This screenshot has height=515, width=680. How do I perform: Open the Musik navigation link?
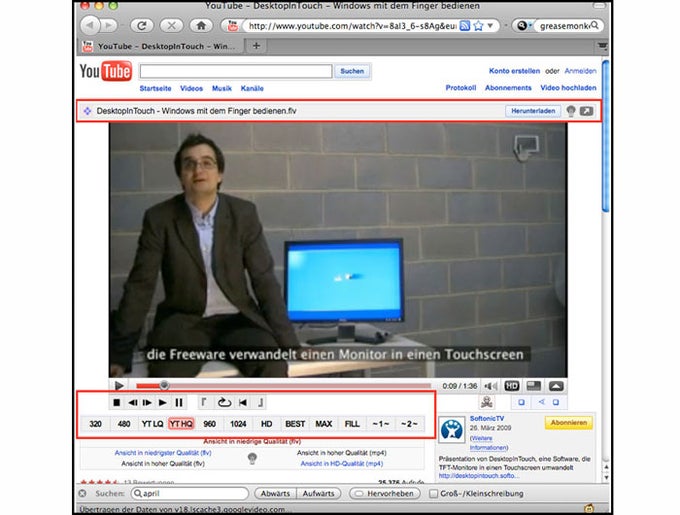pos(222,88)
